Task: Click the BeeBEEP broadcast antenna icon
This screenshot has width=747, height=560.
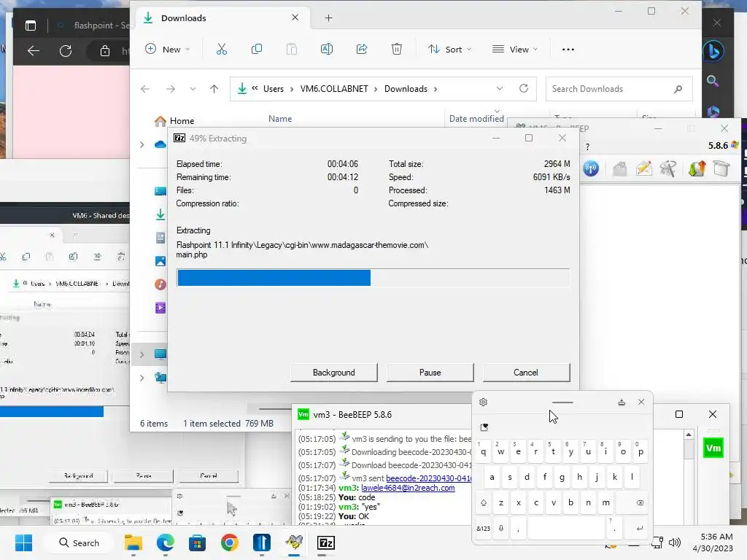Action: (x=591, y=168)
